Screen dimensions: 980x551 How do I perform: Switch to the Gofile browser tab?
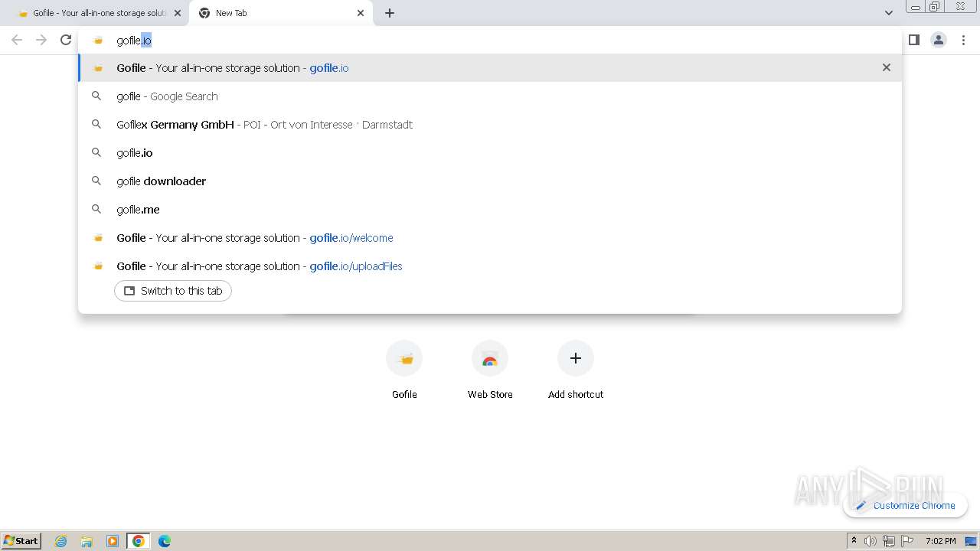tap(98, 13)
